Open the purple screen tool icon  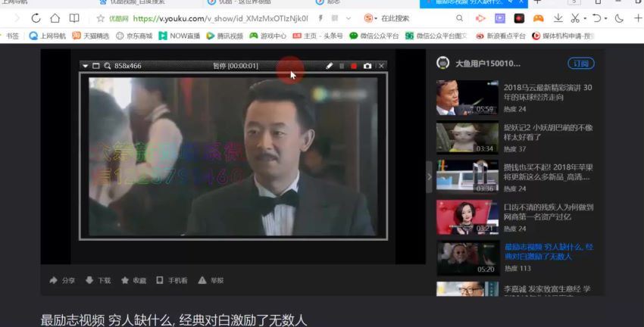(500, 18)
